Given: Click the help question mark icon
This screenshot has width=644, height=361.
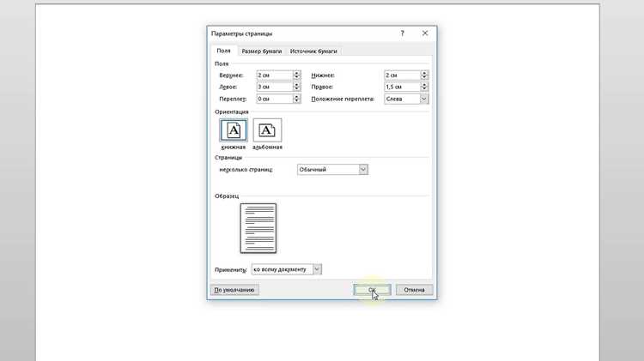Looking at the screenshot, I should click(x=403, y=33).
